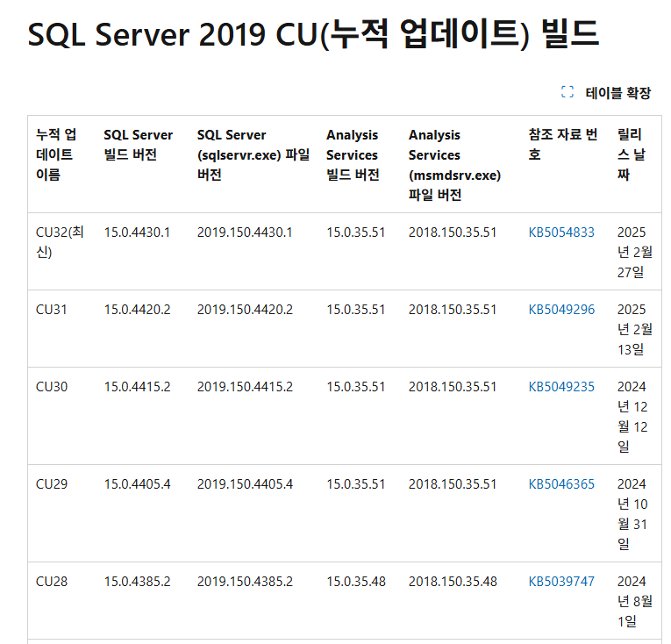Click the msmdsrv.exe 파일 버전 header
The height and width of the screenshot is (644, 671).
[x=454, y=165]
